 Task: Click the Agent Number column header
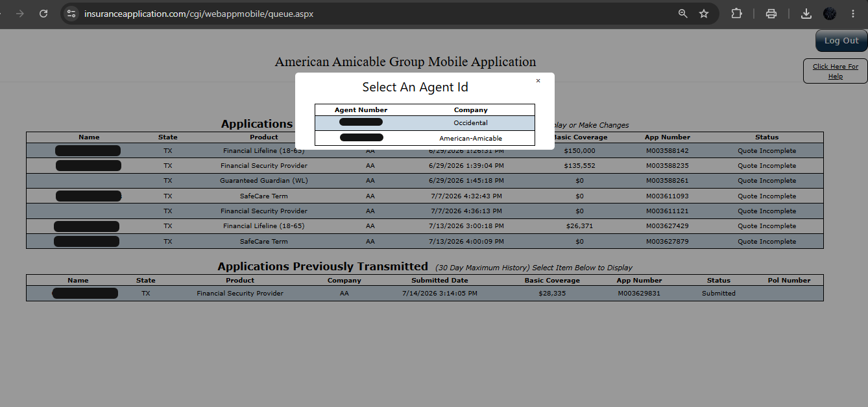[x=361, y=110]
